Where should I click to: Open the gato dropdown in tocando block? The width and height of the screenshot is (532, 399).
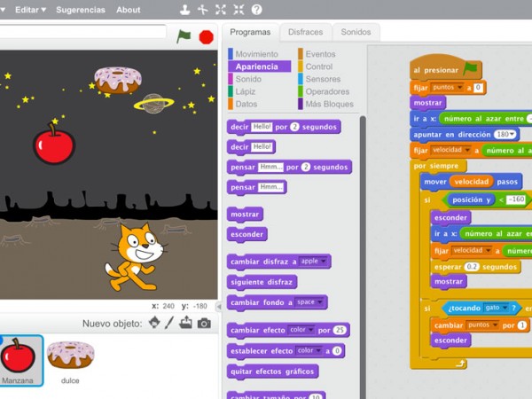point(496,308)
